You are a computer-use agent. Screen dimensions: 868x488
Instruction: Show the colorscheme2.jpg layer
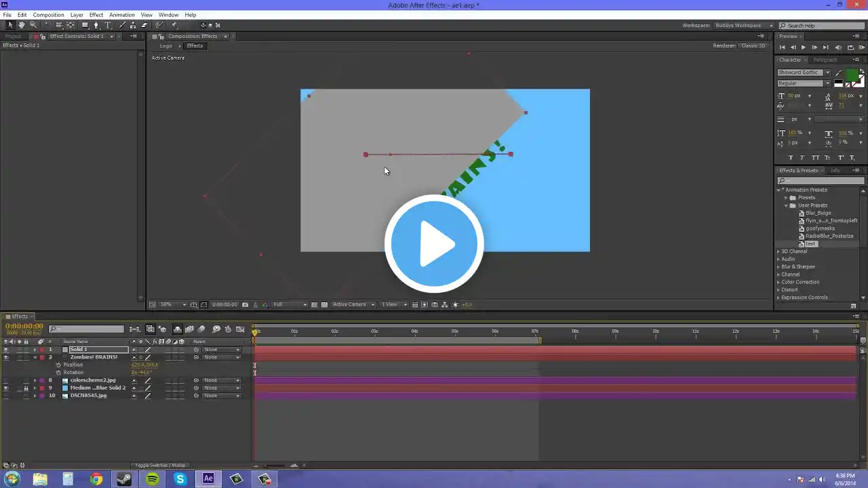click(6, 380)
